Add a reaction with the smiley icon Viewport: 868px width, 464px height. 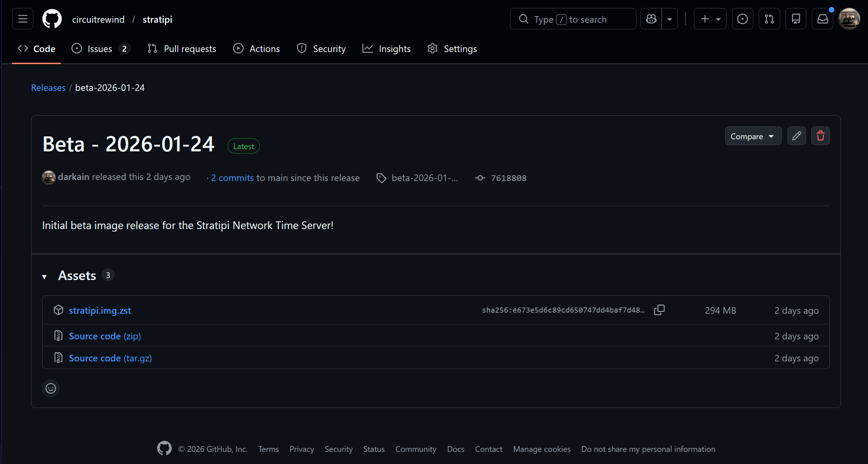(x=51, y=388)
